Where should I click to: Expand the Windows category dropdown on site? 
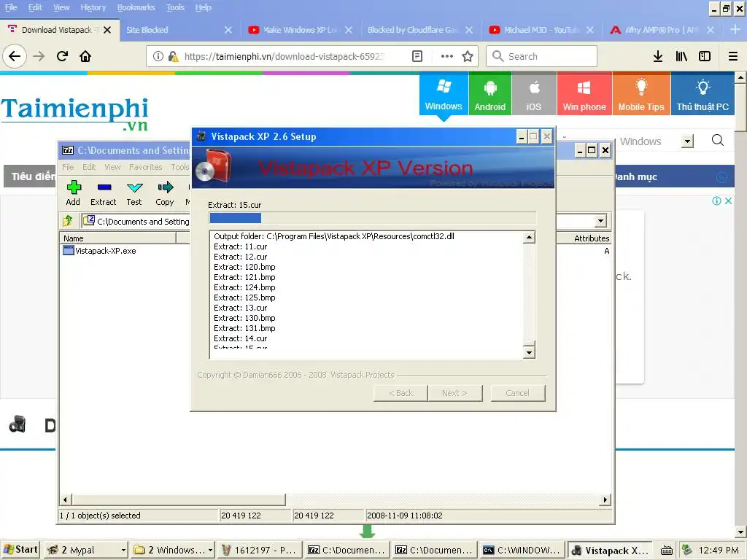tap(687, 141)
